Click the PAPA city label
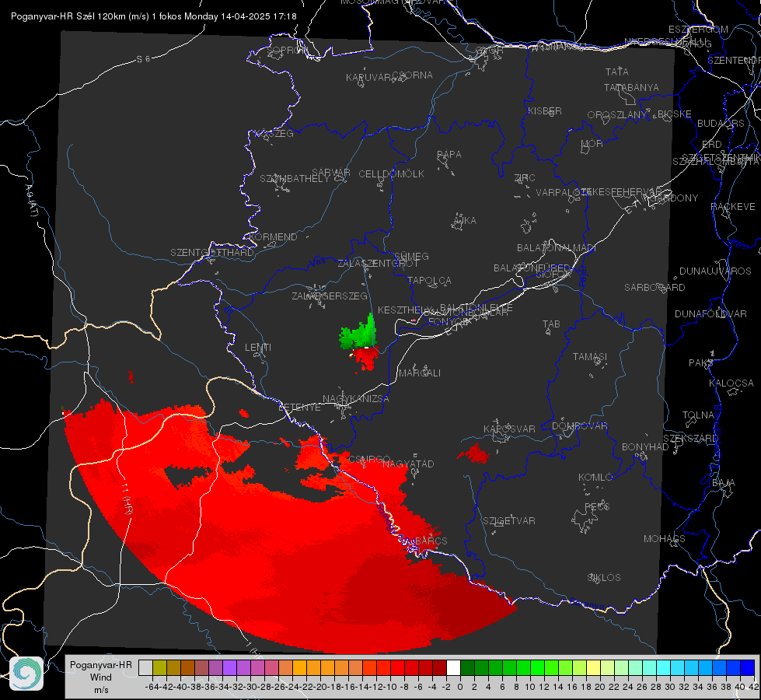761x700 pixels. 449,155
